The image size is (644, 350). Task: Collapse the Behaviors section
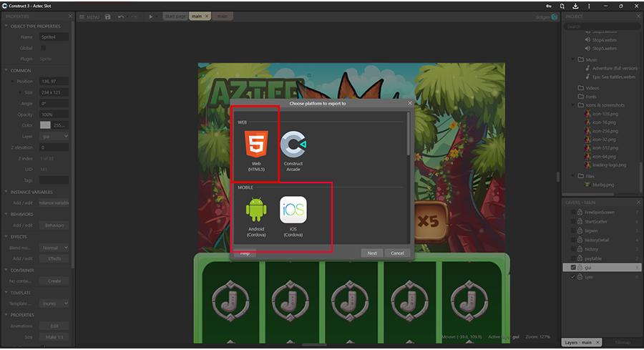(6, 214)
